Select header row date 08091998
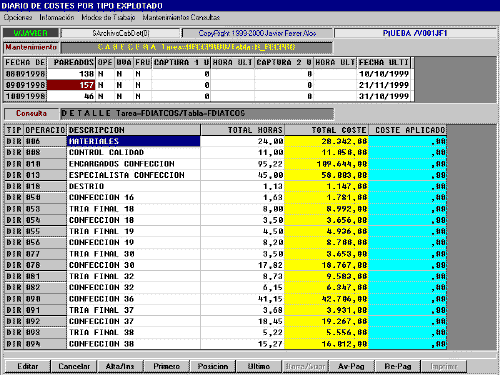500x375 pixels. point(25,74)
